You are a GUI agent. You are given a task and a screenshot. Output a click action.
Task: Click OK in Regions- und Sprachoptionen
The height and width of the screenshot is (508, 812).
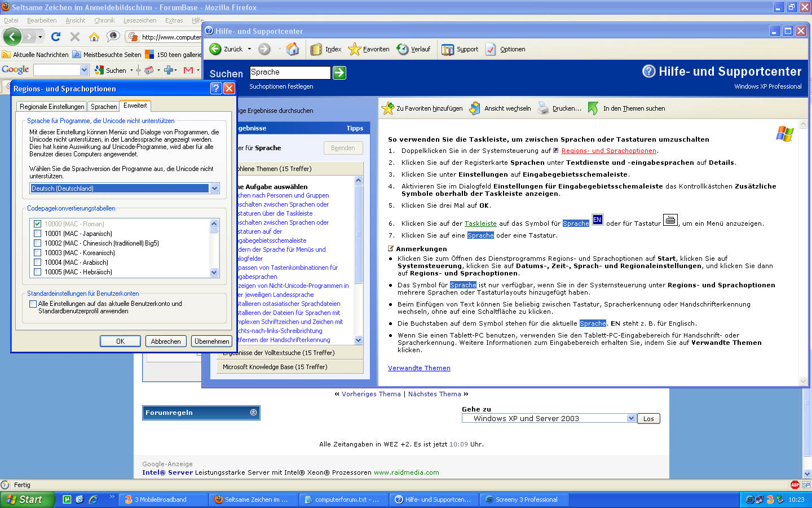point(120,341)
